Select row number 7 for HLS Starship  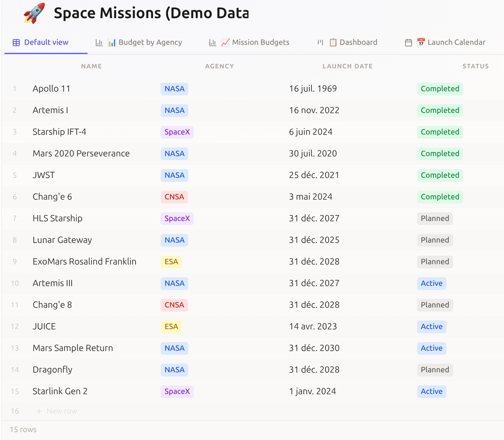15,218
